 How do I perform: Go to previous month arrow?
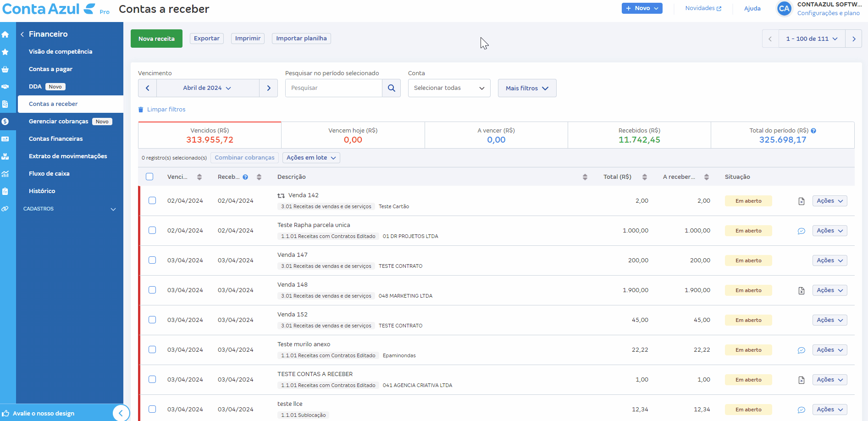click(147, 88)
